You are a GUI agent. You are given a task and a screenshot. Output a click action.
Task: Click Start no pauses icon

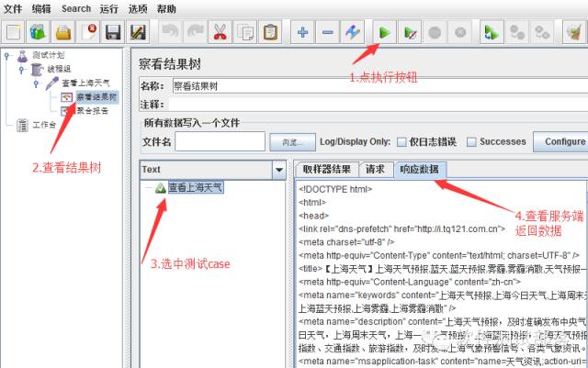tap(410, 32)
